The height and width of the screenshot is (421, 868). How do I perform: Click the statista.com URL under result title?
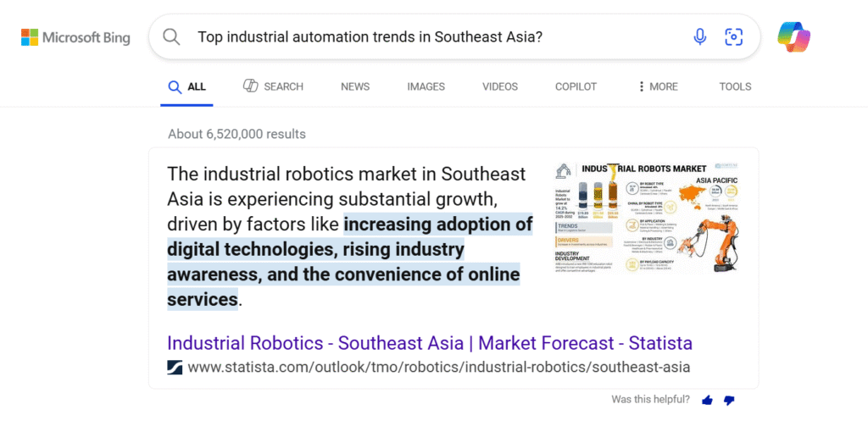pos(438,368)
